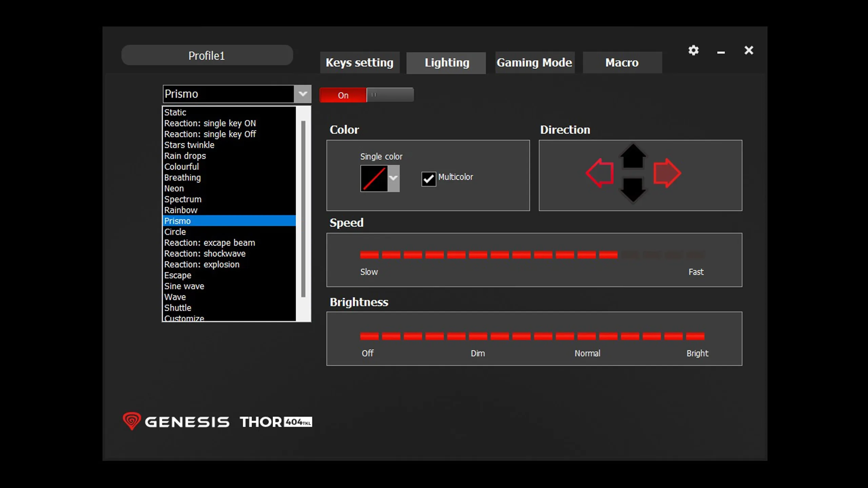Select Rain drops effect
Viewport: 868px width, 488px height.
coord(229,156)
